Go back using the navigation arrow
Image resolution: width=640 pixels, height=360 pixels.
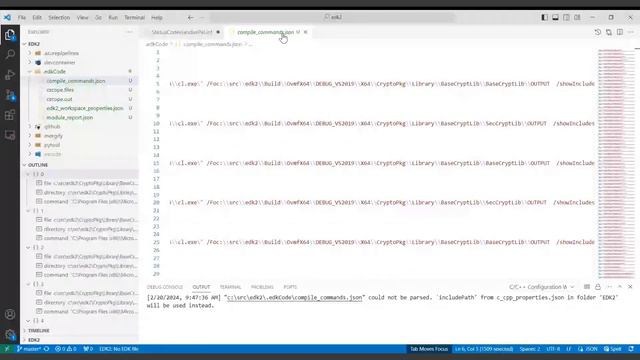pos(191,18)
